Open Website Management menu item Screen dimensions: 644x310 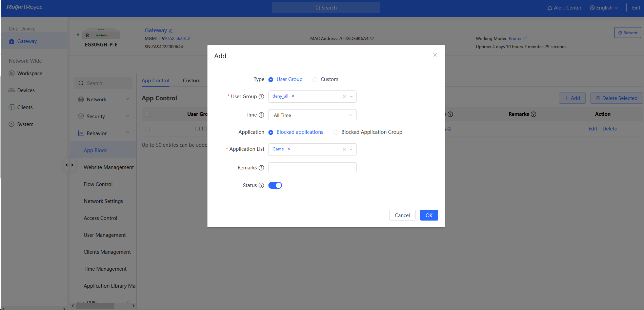109,167
